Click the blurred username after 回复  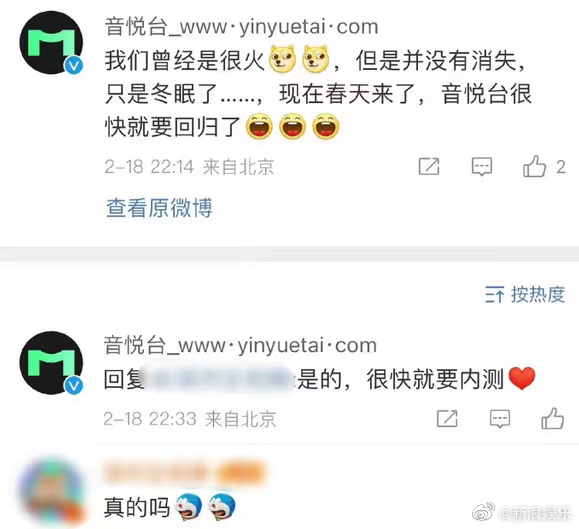click(219, 378)
